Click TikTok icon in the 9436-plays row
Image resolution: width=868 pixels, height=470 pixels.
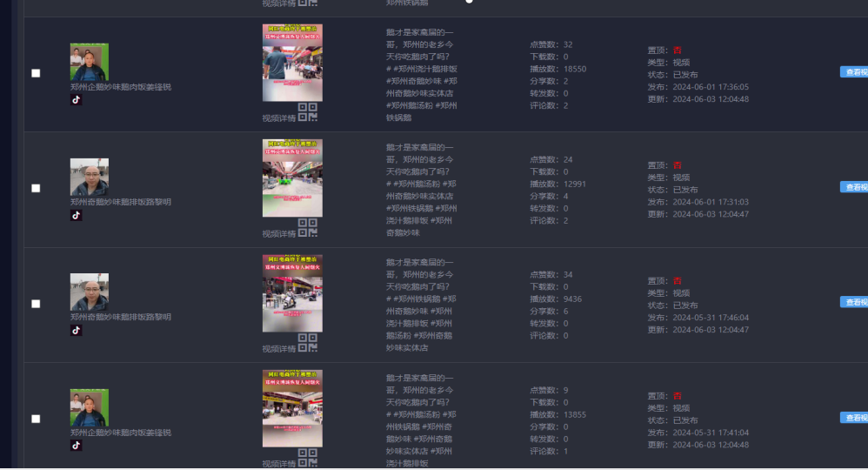(76, 331)
